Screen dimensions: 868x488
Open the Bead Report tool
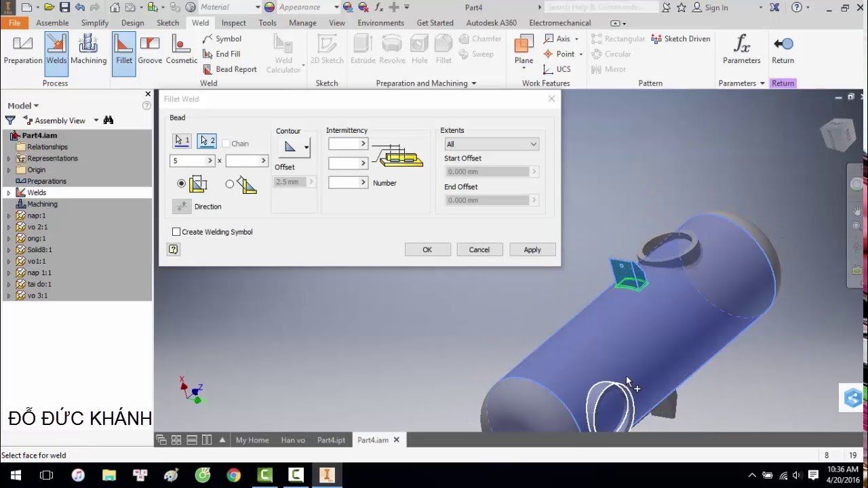pos(229,69)
